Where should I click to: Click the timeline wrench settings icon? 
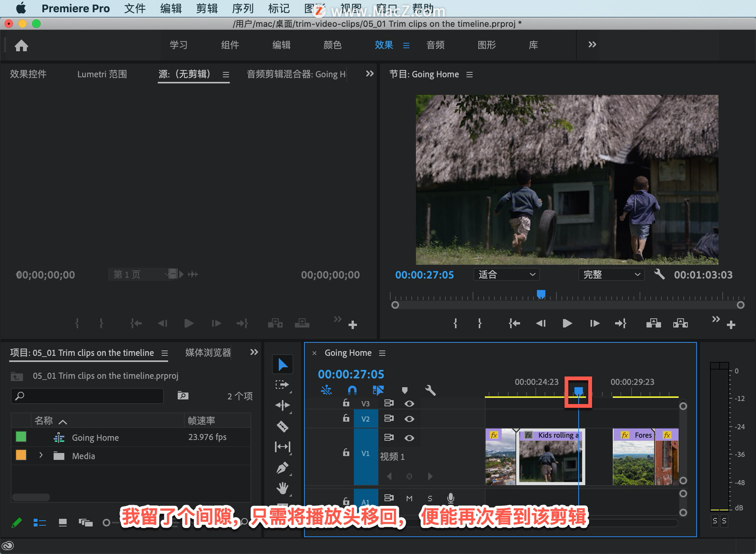point(430,390)
